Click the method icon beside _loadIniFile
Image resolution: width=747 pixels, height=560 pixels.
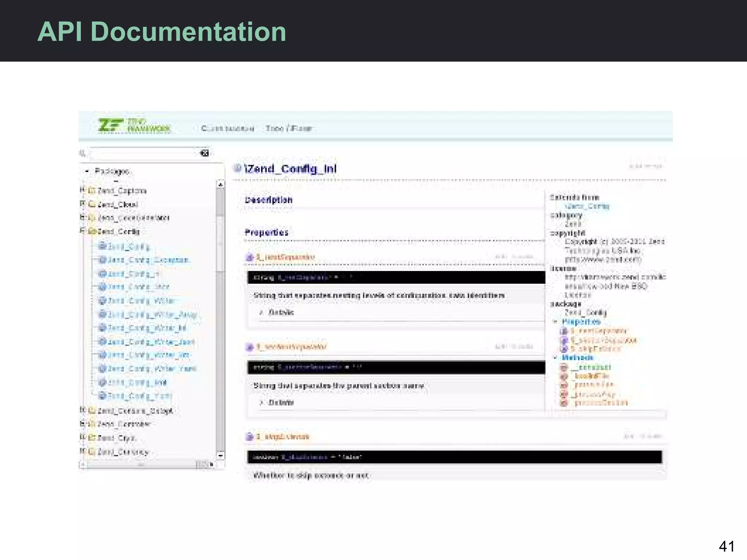point(564,376)
